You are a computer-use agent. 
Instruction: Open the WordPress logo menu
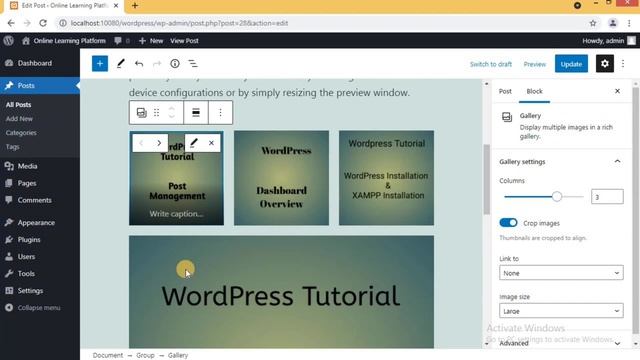point(9,40)
